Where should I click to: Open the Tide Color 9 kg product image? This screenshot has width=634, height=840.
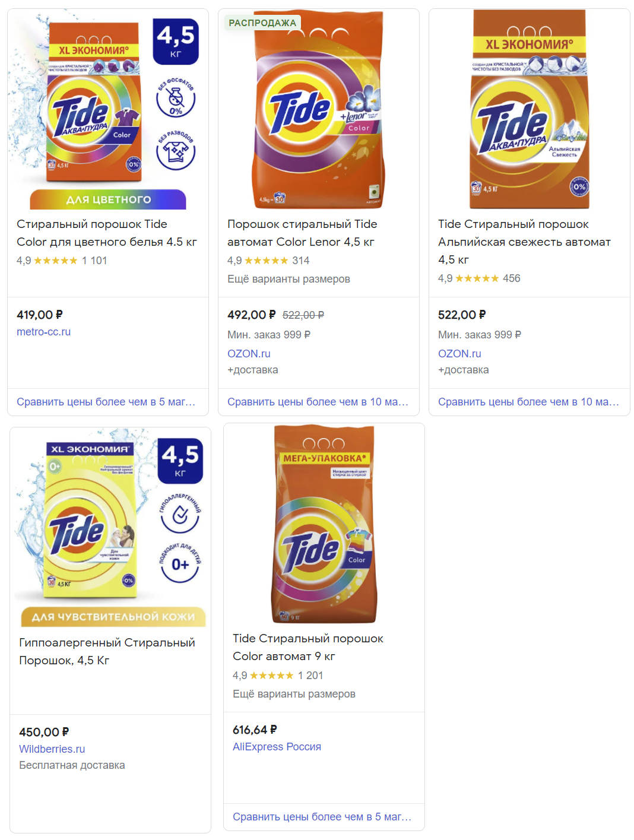tap(324, 525)
